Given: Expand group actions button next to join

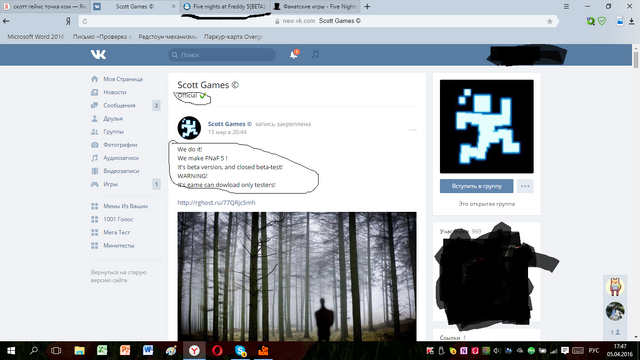Looking at the screenshot, I should click(x=525, y=186).
